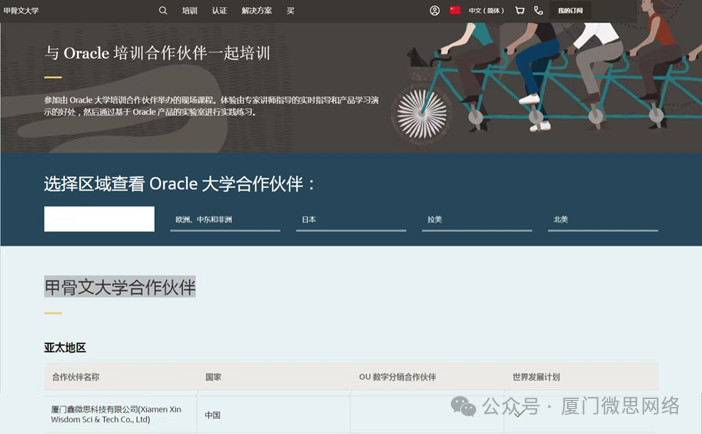702x434 pixels.
Task: Open the search magnifier icon
Action: coord(163,10)
